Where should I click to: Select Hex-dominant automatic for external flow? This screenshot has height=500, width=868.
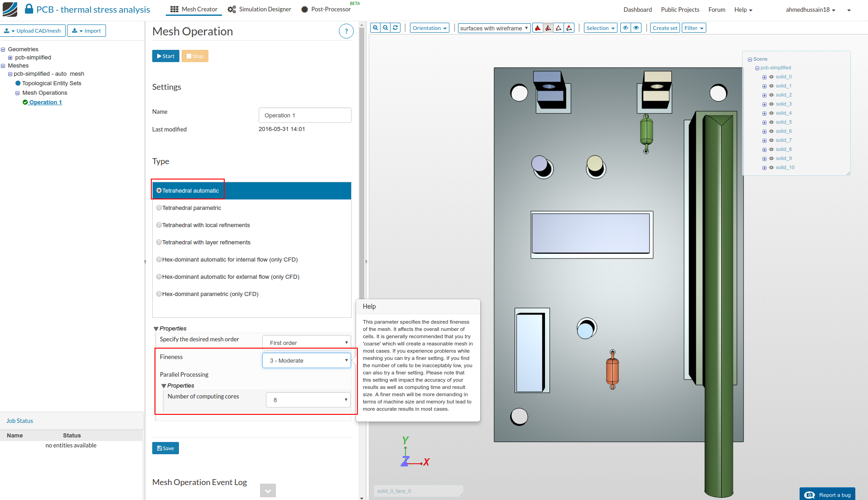(159, 277)
